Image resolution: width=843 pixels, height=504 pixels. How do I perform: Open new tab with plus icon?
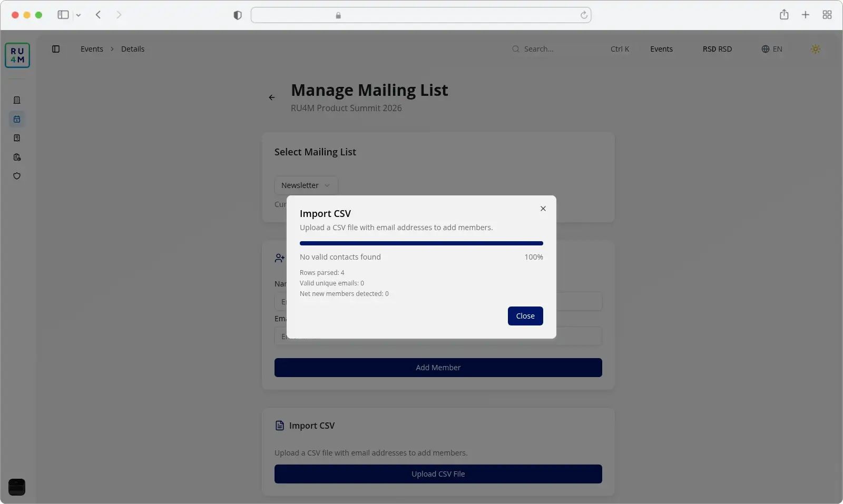806,15
